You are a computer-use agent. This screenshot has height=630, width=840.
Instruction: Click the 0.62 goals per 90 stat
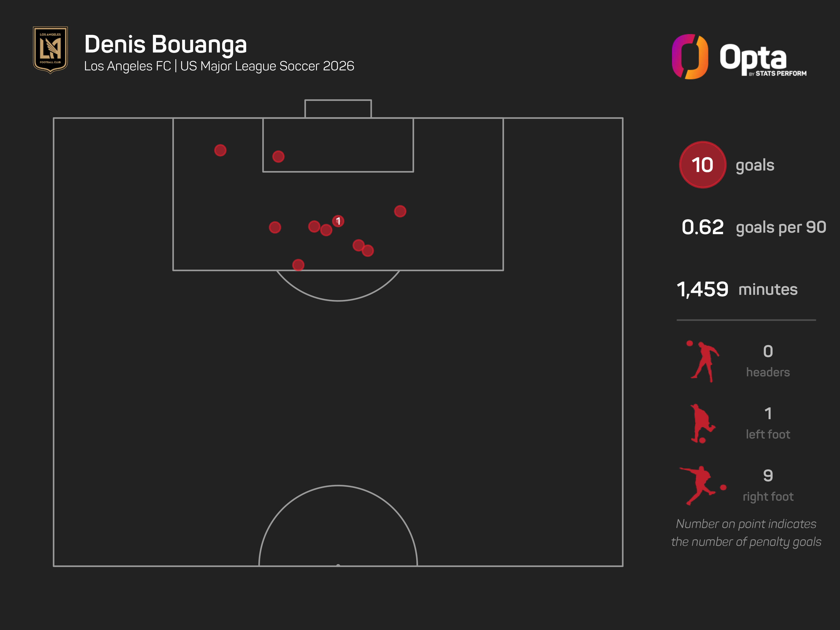754,227
